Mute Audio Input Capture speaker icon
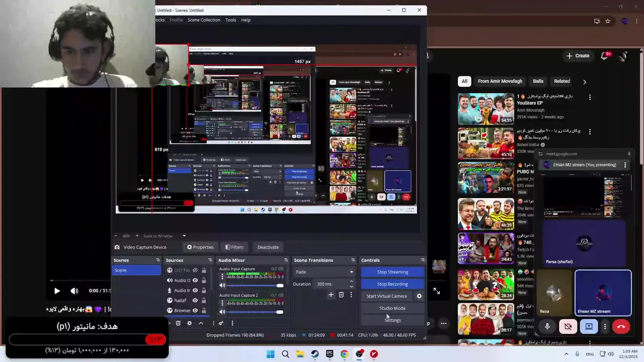This screenshot has height=362, width=644. point(222,285)
